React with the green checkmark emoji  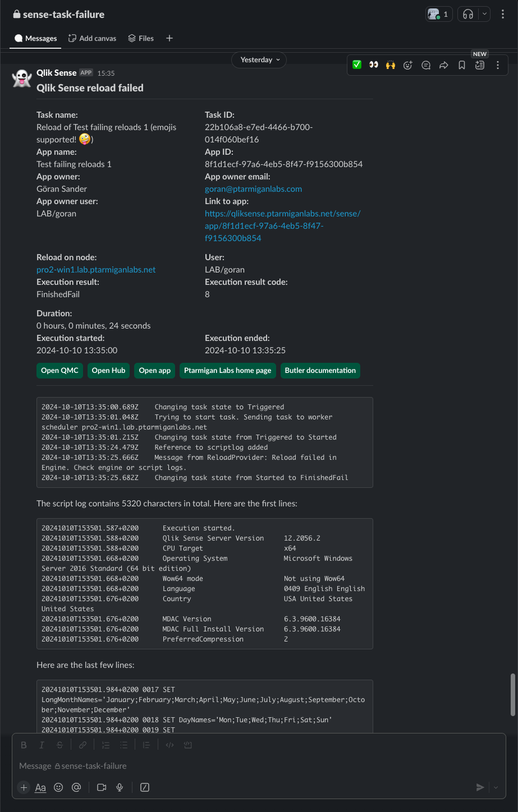[x=356, y=65]
